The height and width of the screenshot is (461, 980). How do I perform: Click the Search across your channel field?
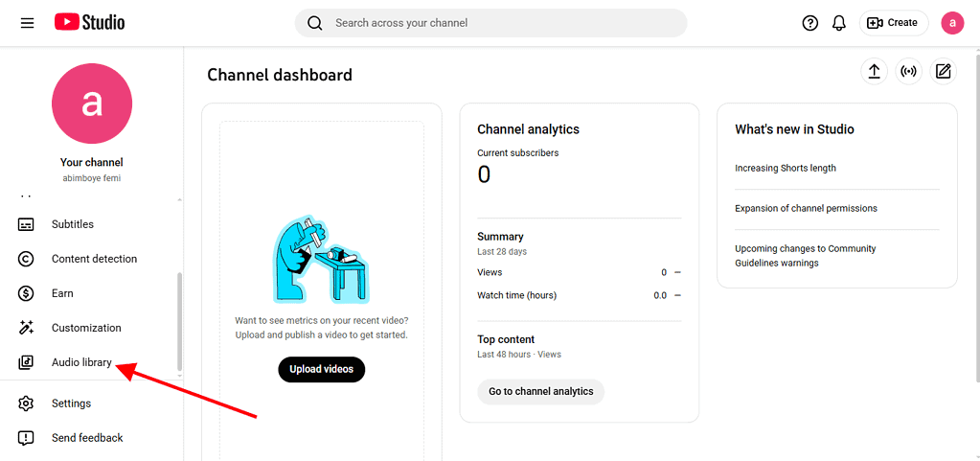(498, 23)
